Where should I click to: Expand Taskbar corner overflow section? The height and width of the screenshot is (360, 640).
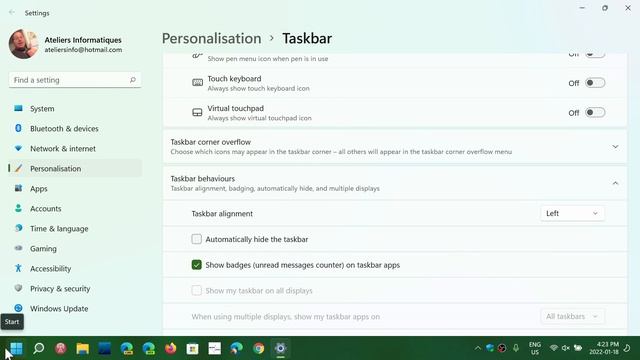pyautogui.click(x=615, y=147)
